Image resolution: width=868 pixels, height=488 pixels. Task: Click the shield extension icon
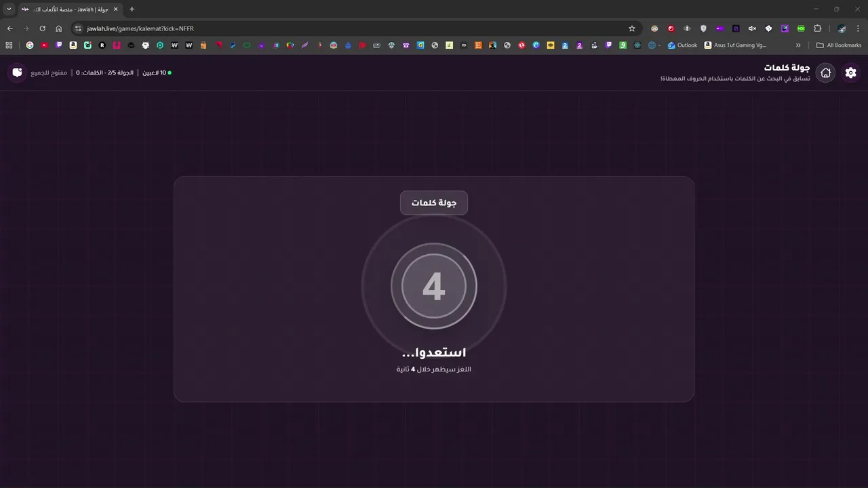(703, 28)
